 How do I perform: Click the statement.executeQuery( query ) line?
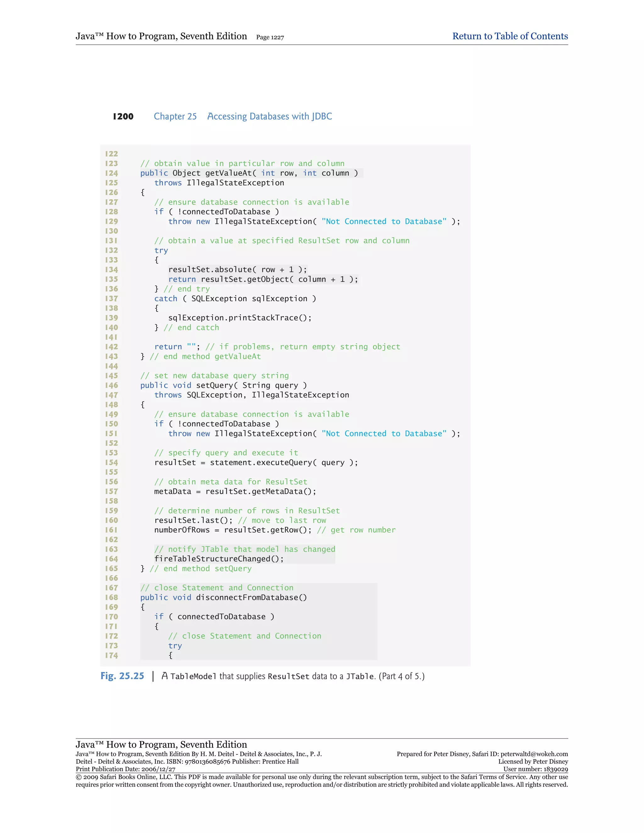[x=256, y=463]
